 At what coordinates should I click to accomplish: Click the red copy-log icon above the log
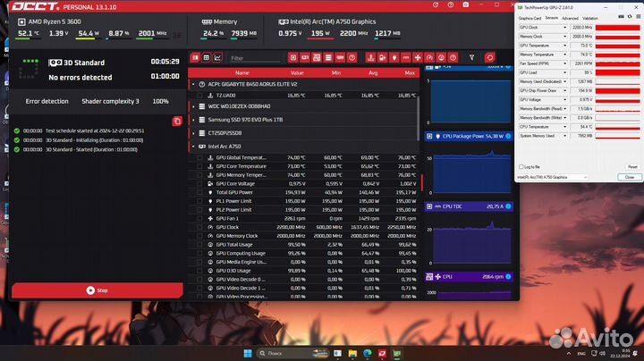[x=177, y=121]
